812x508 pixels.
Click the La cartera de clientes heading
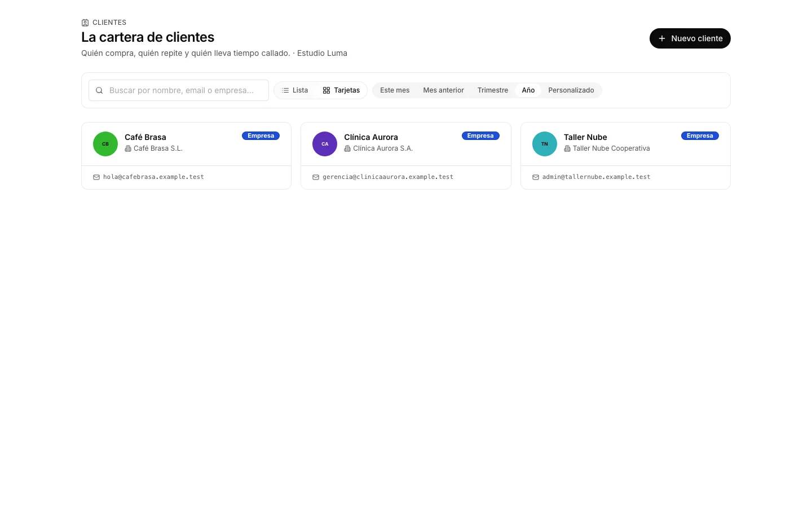(148, 37)
